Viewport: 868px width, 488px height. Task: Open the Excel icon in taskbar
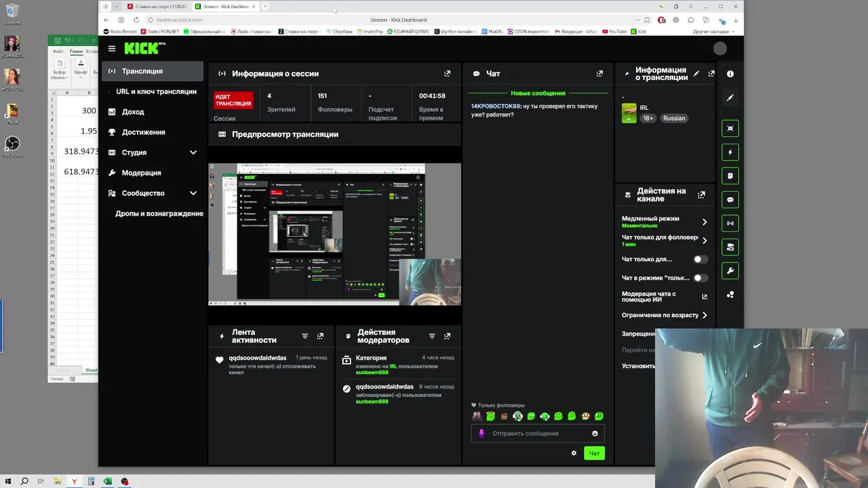107,481
